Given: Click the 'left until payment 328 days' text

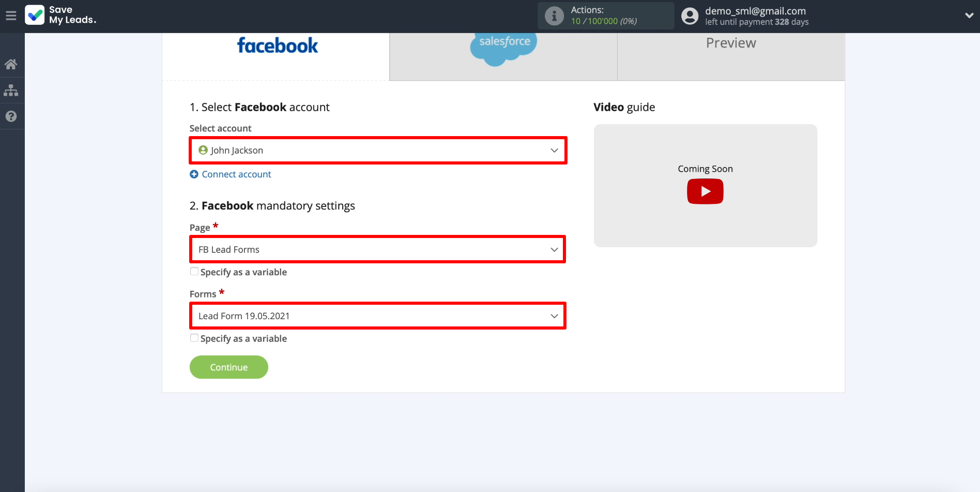Looking at the screenshot, I should click(757, 22).
